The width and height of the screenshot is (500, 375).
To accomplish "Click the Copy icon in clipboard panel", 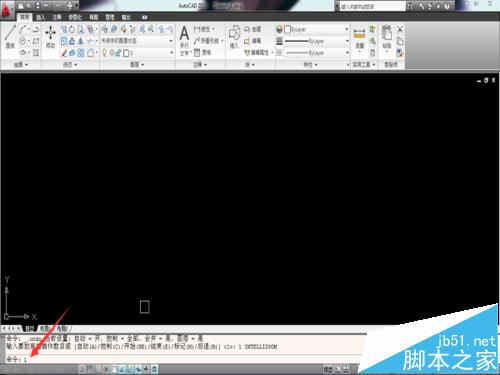I will point(400,41).
